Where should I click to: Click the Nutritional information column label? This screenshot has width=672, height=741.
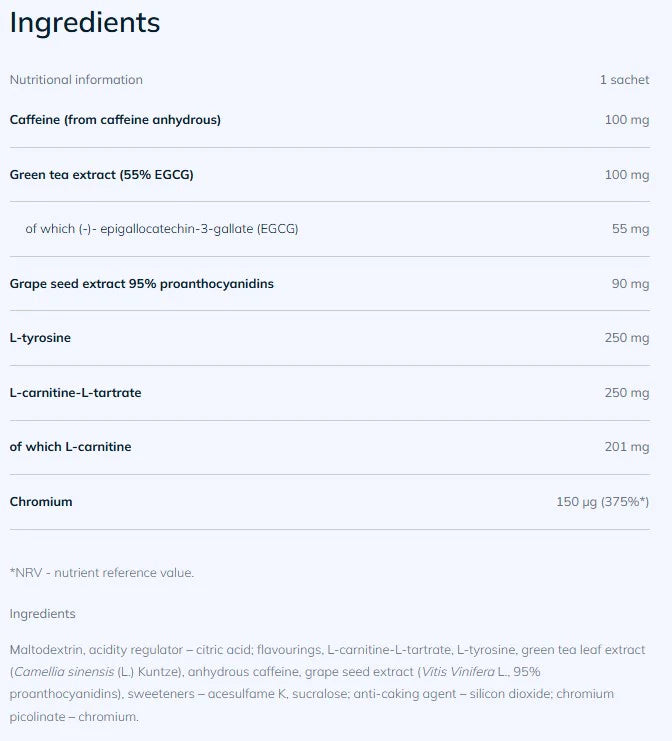[76, 80]
